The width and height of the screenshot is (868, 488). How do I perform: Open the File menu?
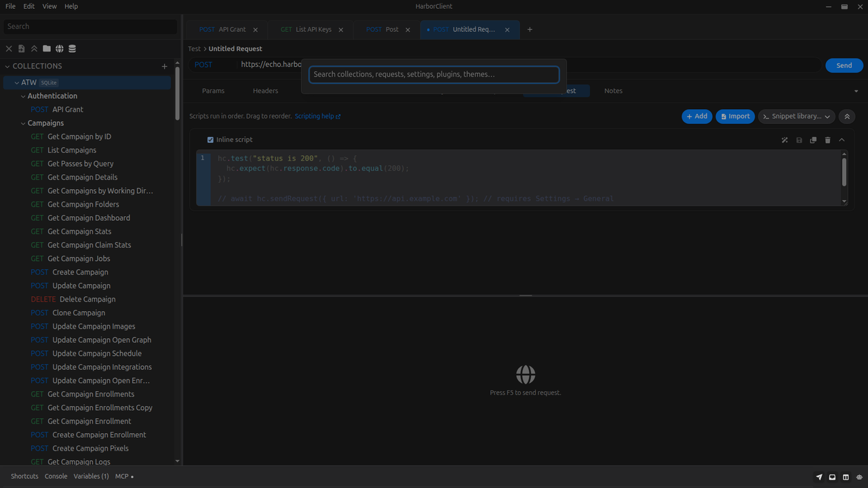click(10, 6)
